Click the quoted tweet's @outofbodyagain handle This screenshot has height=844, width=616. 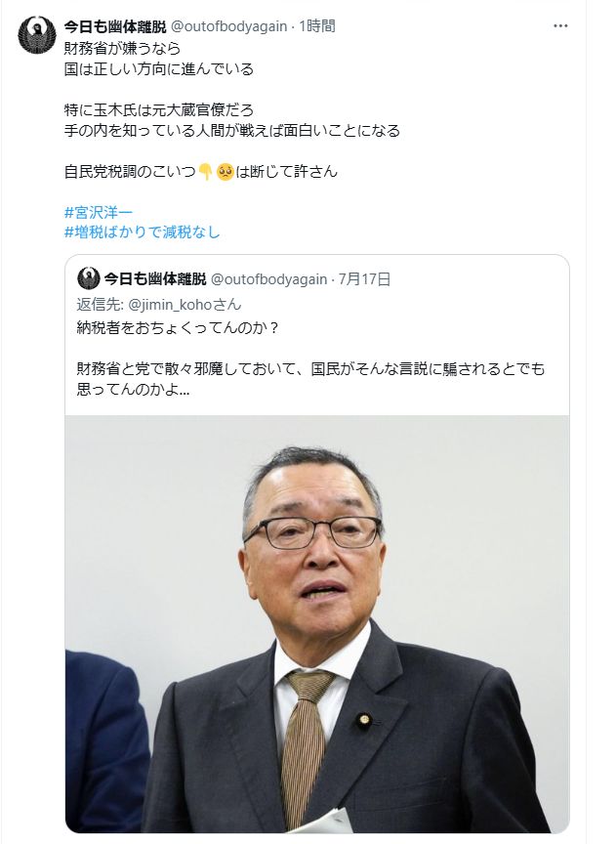pyautogui.click(x=269, y=279)
